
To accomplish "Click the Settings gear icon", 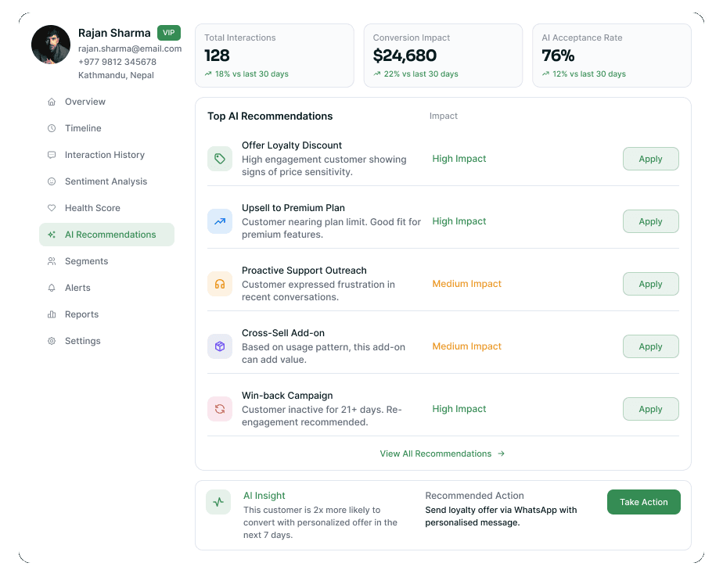I will tap(52, 341).
